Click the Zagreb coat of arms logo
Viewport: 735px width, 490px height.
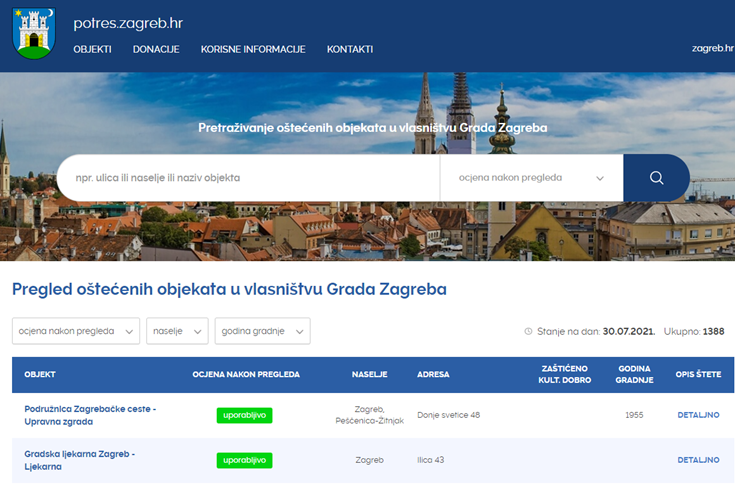tap(34, 31)
